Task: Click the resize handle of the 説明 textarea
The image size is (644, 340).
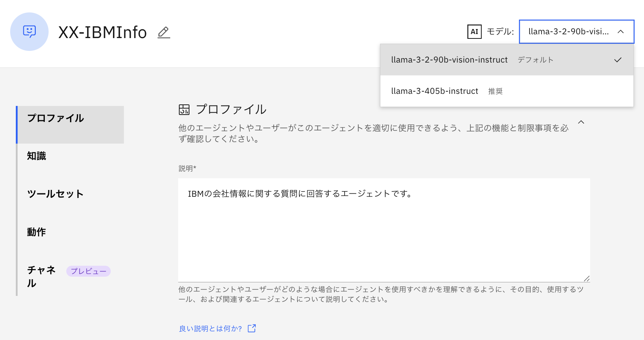Action: tap(586, 279)
